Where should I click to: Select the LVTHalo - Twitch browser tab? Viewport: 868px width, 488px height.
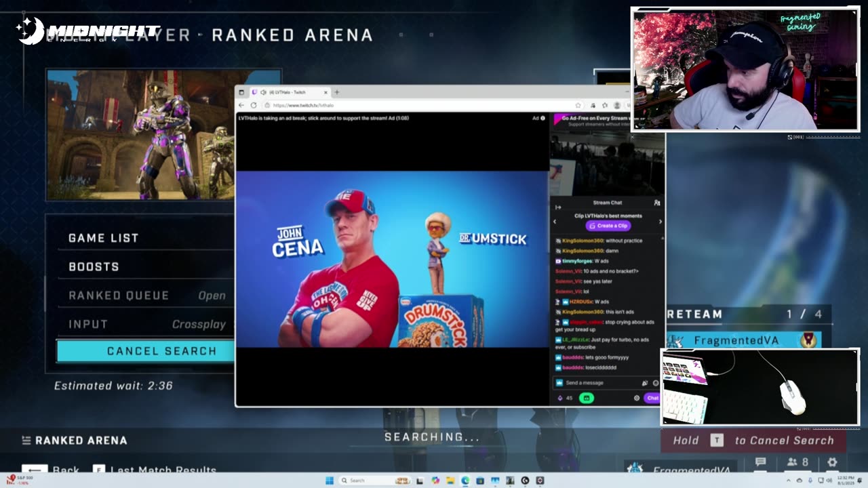coord(289,92)
